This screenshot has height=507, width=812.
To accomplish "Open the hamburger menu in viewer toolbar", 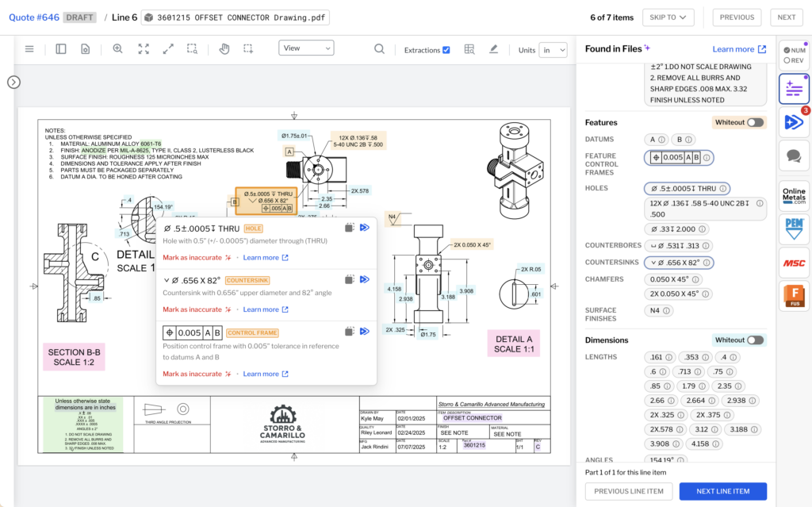I will (x=29, y=49).
